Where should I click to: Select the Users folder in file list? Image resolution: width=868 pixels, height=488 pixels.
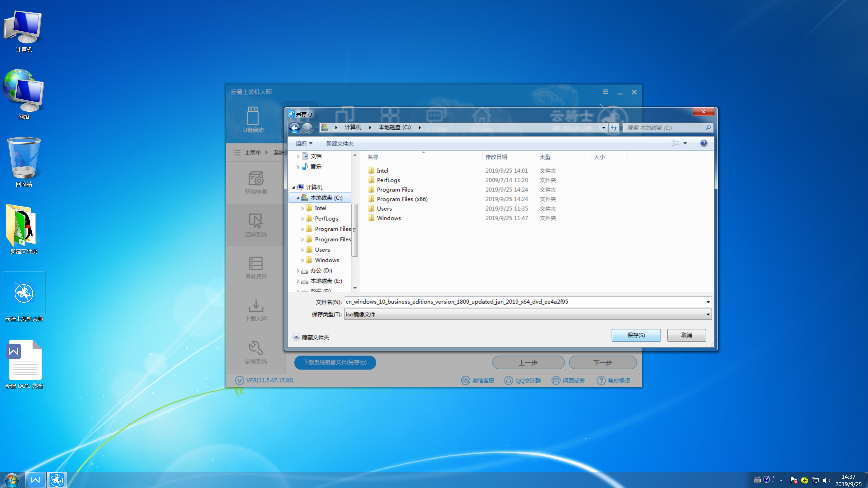click(x=384, y=209)
